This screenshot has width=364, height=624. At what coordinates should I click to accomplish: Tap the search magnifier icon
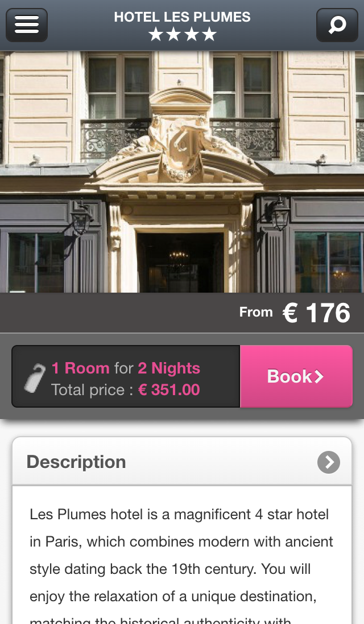point(337,25)
